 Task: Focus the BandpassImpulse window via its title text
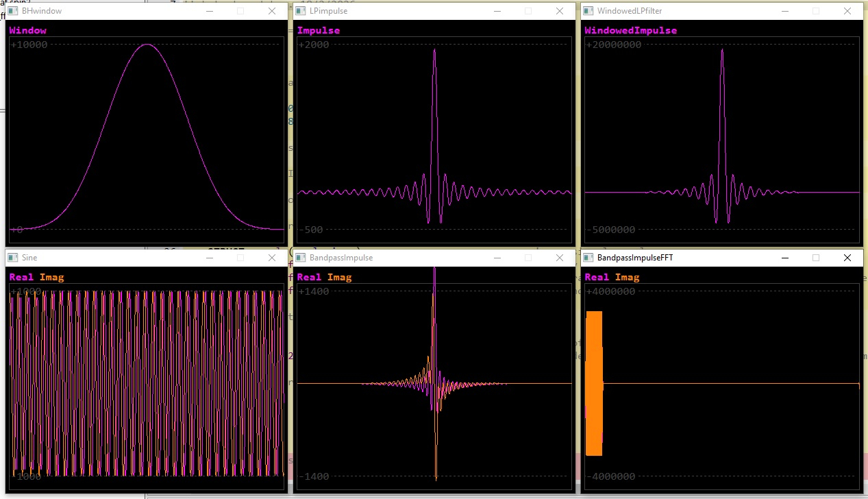340,258
